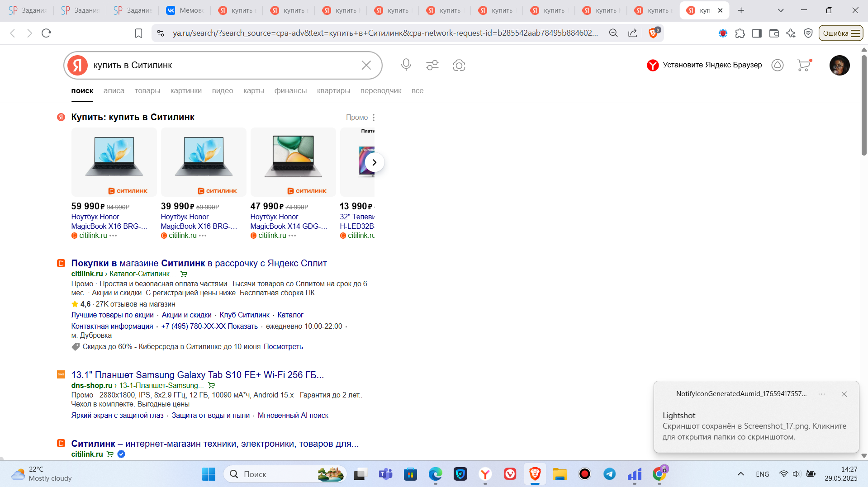Show next products with carousel arrow

point(374,162)
